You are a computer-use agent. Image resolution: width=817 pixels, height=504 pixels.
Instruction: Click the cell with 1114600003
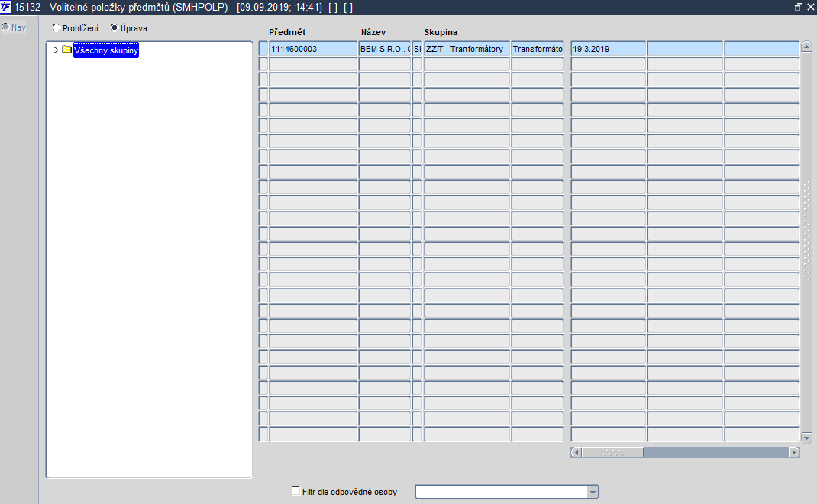click(x=313, y=49)
